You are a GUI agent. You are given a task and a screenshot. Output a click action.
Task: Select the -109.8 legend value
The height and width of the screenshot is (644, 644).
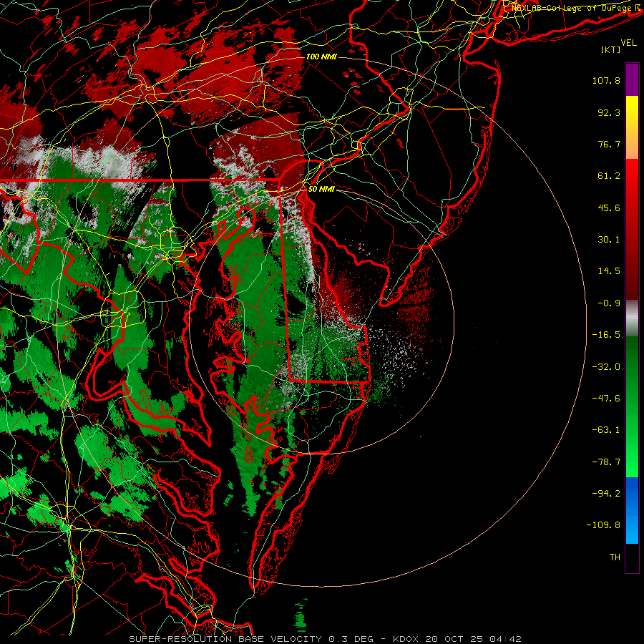(603, 525)
